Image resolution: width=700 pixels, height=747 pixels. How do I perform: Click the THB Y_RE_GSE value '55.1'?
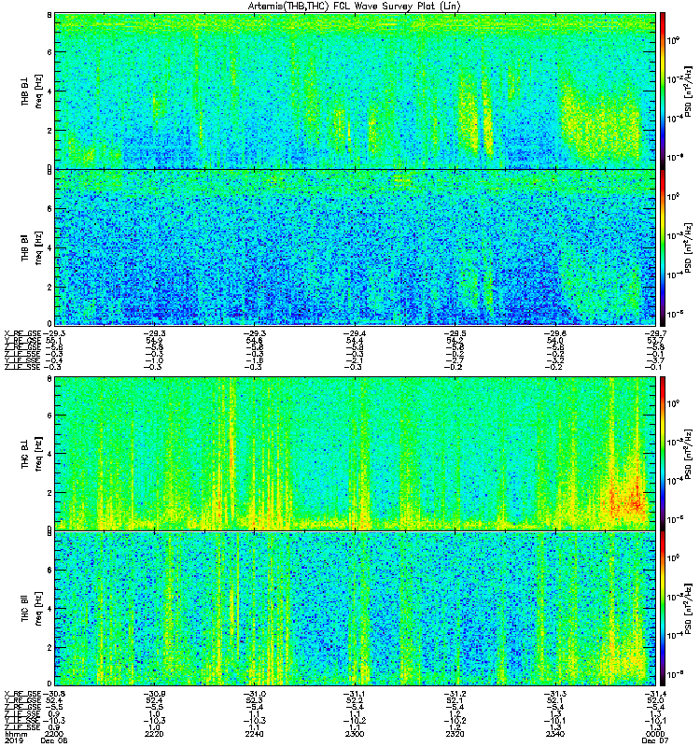click(x=53, y=340)
